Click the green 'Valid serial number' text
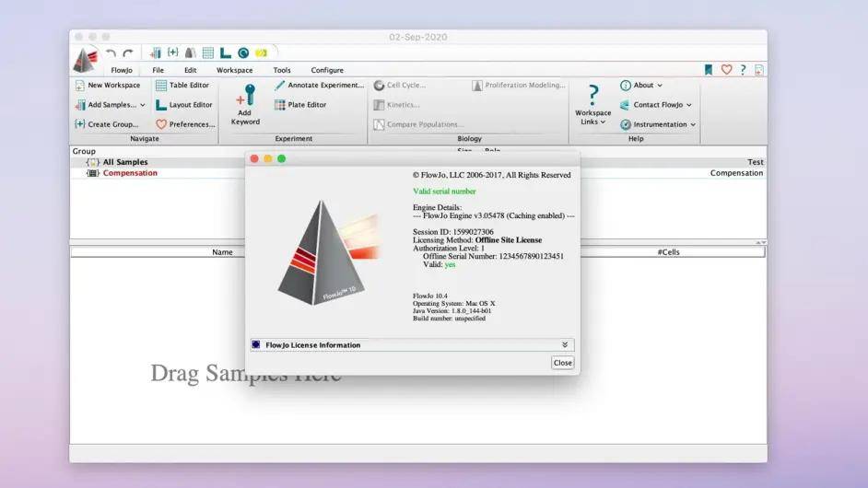The image size is (868, 488). (x=444, y=192)
